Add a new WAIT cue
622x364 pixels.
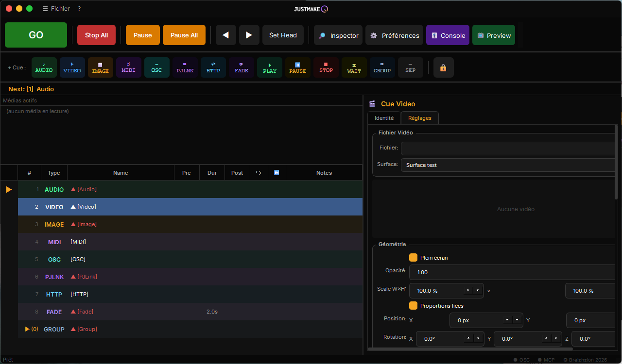pos(354,67)
